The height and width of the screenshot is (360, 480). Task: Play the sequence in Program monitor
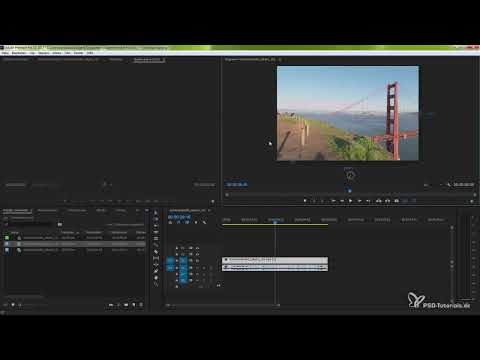[350, 201]
